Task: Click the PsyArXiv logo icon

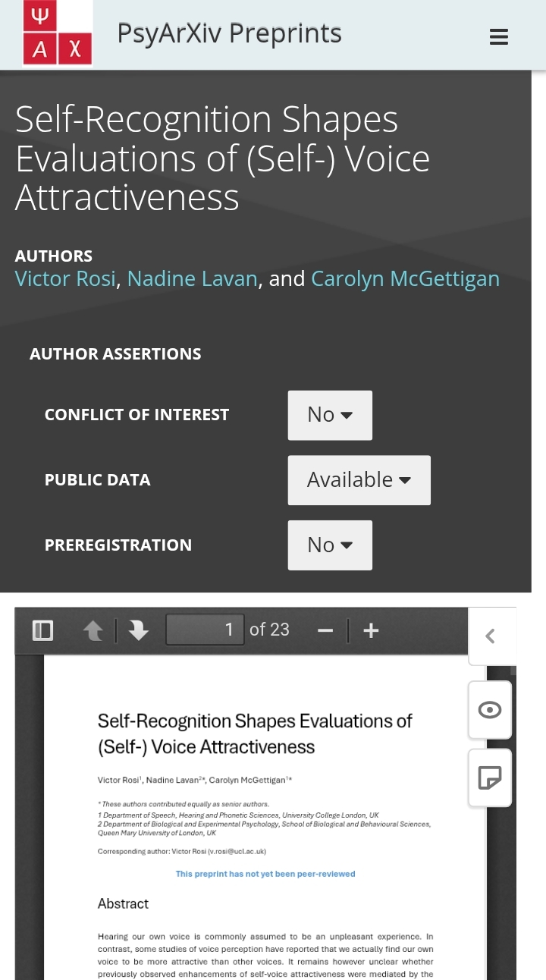Action: point(58,33)
